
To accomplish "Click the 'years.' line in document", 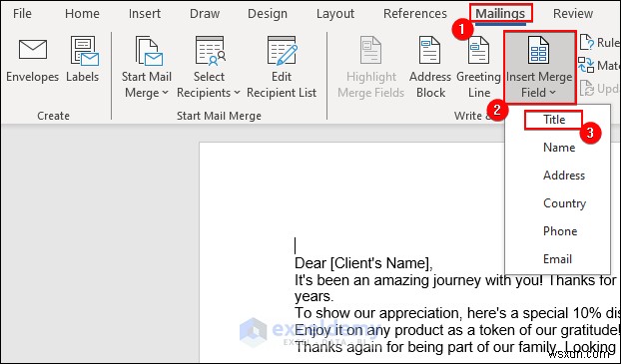I will (x=314, y=297).
